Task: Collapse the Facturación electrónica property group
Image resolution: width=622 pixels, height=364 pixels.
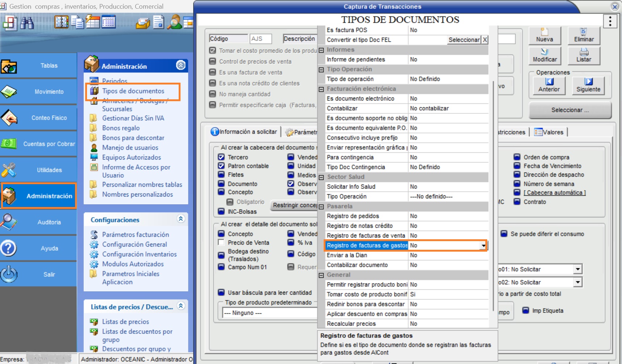Action: click(x=321, y=89)
